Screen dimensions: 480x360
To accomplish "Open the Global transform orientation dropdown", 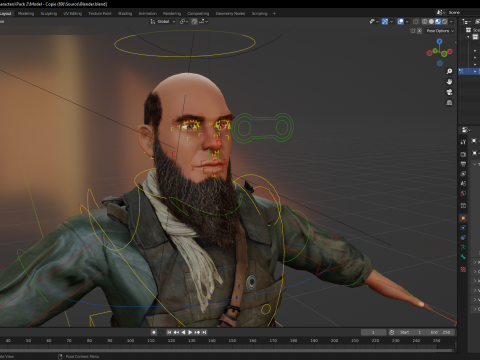I will tap(163, 22).
